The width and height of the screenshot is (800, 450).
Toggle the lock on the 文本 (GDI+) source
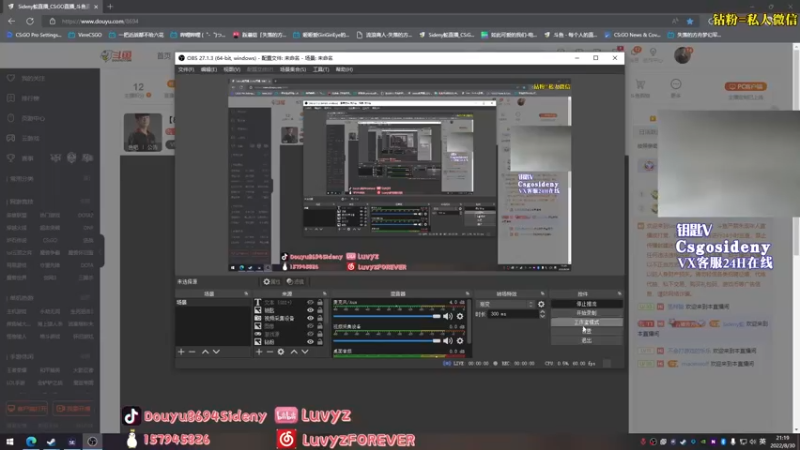[x=320, y=303]
